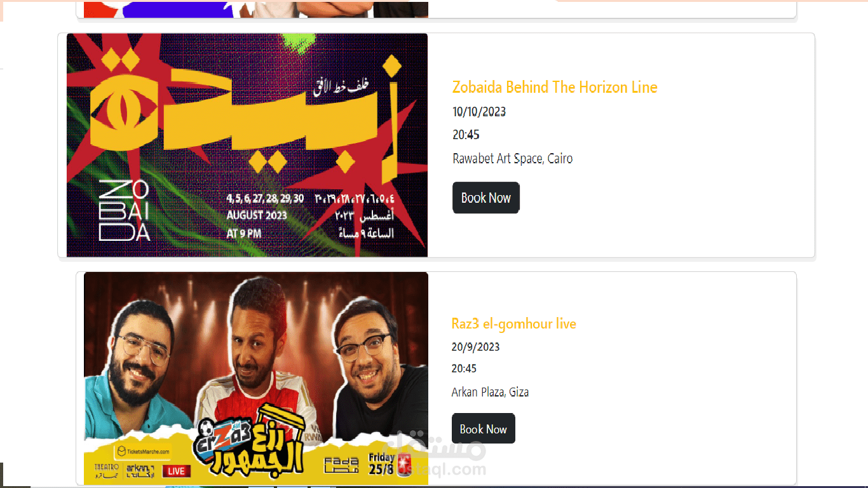This screenshot has width=868, height=488.
Task: Click the white ZOBAIDA logo on the poster
Action: coord(125,211)
